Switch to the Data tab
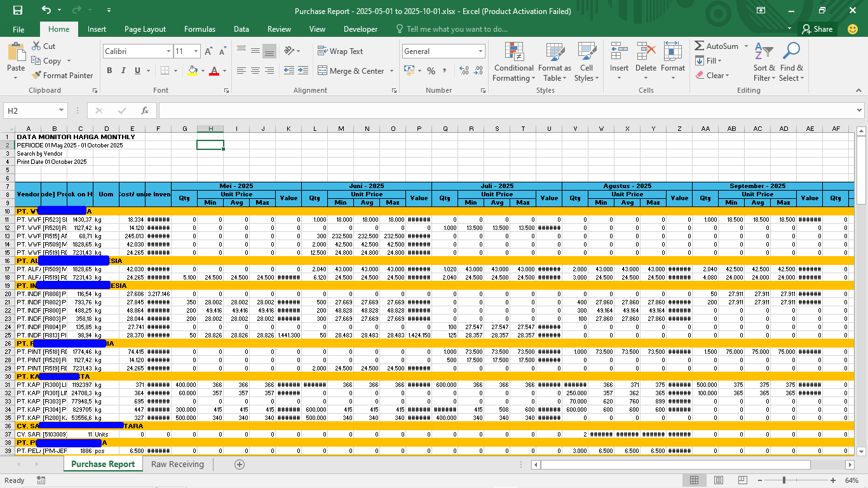Image resolution: width=868 pixels, height=488 pixels. (241, 29)
